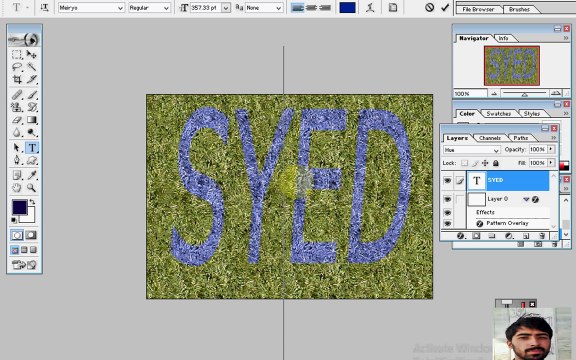Screen dimensions: 576x360
Task: Toggle Lock image pixels brush icon
Action: (x=475, y=163)
